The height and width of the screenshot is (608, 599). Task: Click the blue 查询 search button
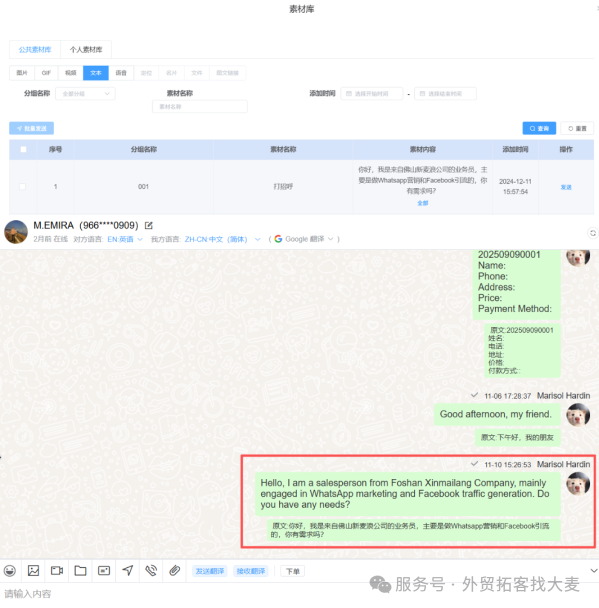pyautogui.click(x=539, y=128)
